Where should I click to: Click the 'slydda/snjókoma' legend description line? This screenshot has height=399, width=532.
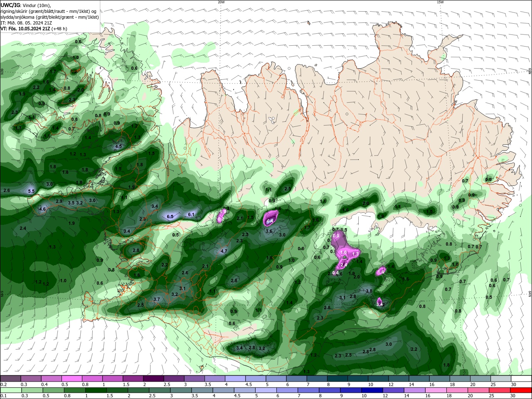point(49,17)
